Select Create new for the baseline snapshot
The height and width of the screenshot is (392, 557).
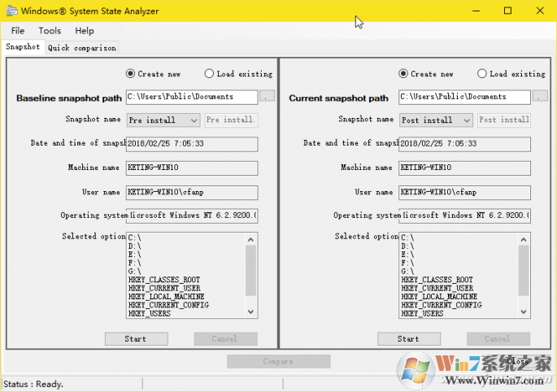point(154,74)
